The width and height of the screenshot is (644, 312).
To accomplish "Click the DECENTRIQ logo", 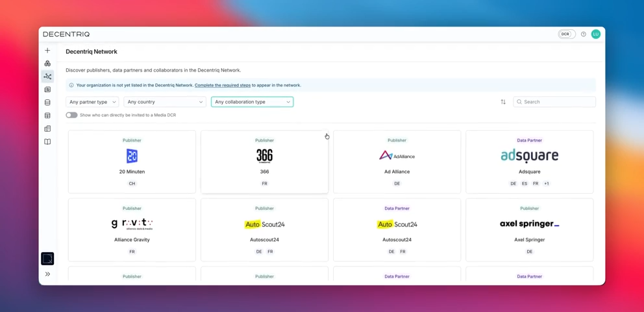I will pos(66,34).
